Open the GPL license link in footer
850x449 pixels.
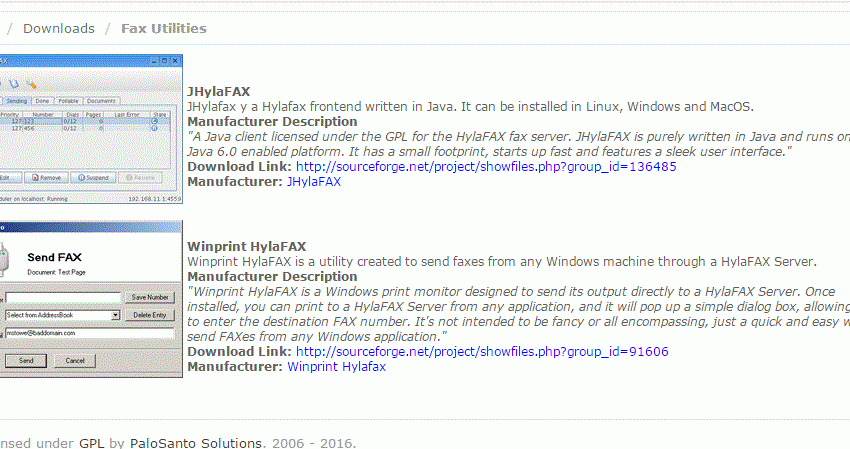(92, 442)
